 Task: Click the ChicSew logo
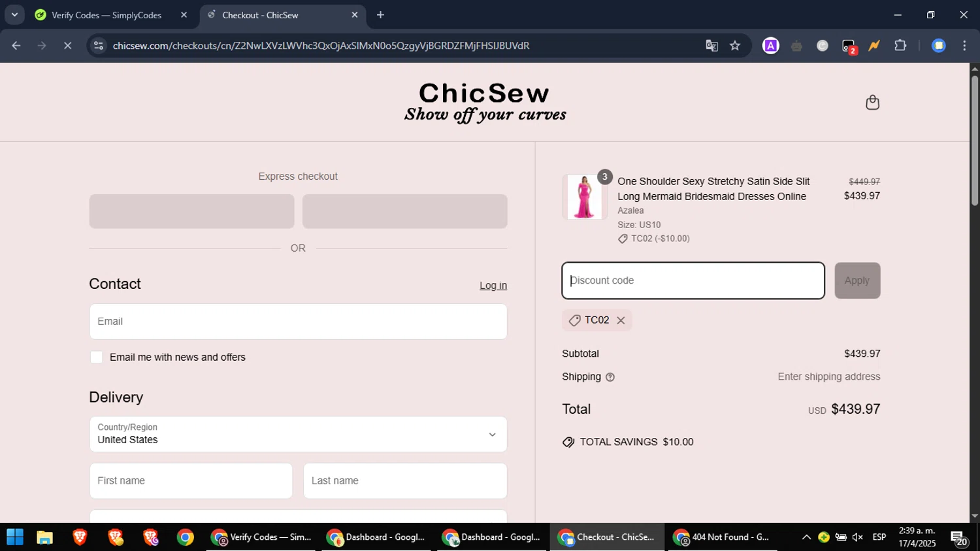[485, 103]
